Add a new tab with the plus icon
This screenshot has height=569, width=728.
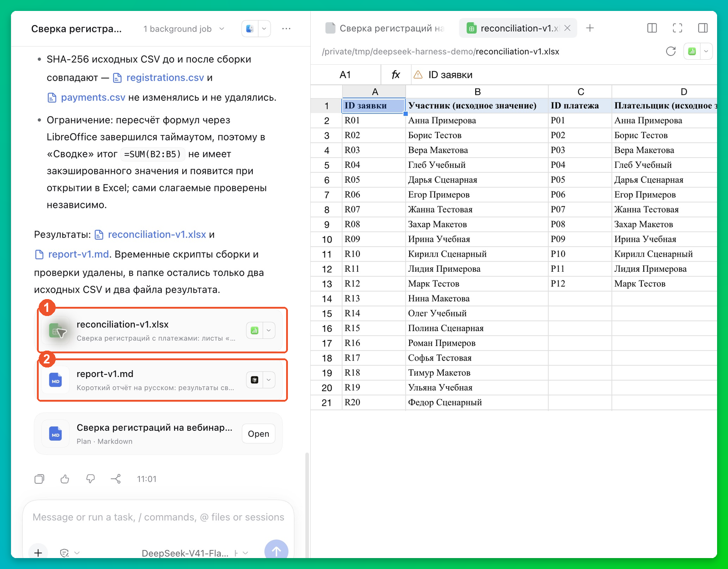click(590, 28)
